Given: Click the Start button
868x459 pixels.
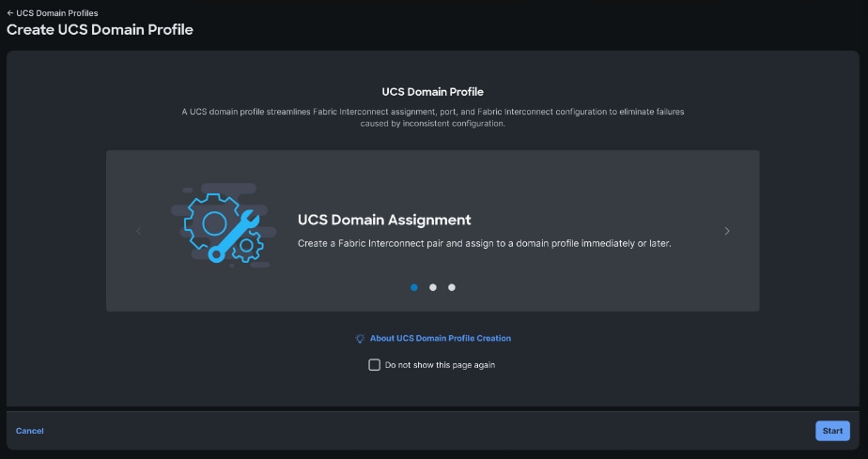Looking at the screenshot, I should pyautogui.click(x=832, y=431).
